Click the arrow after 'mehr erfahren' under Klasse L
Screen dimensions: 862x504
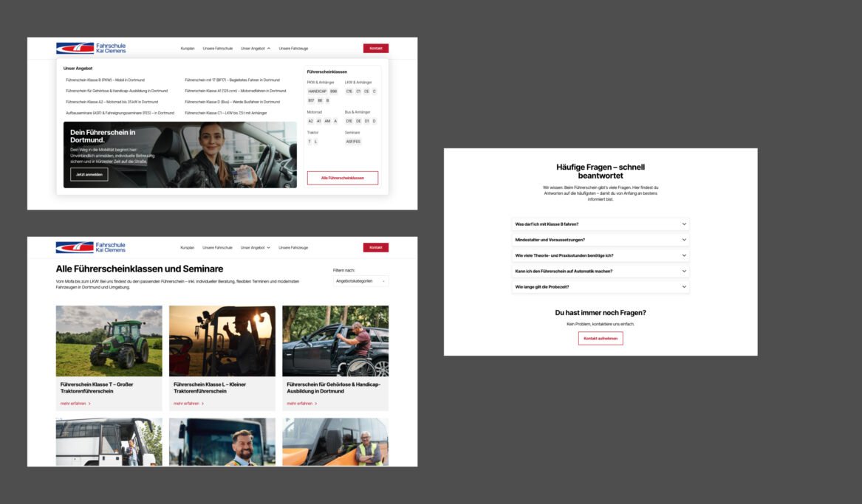[x=202, y=404]
